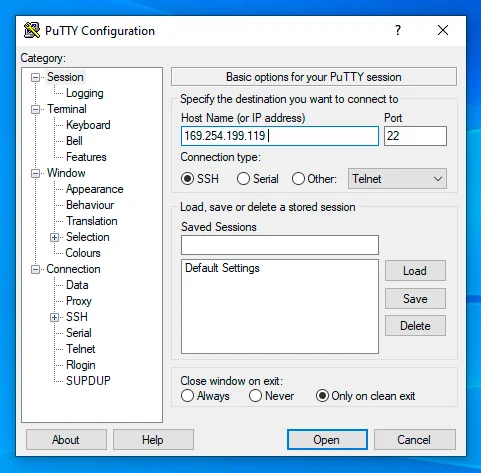Delete the selected saved session
481x473 pixels.
coord(415,326)
